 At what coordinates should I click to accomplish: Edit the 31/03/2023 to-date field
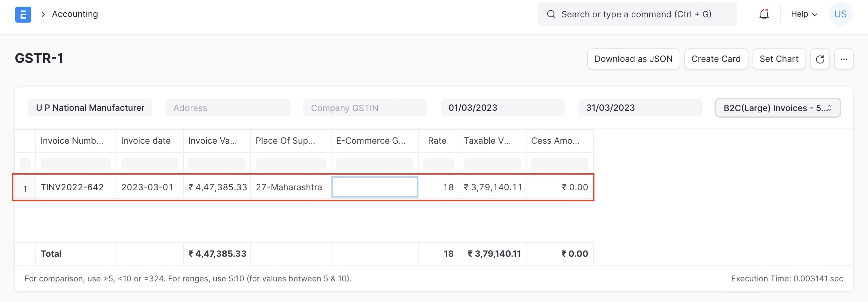(x=640, y=108)
